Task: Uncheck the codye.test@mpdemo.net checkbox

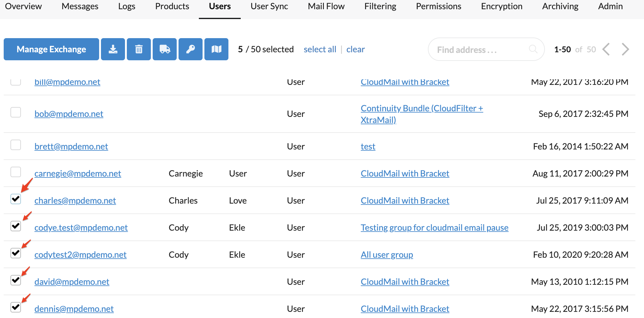Action: pos(16,226)
